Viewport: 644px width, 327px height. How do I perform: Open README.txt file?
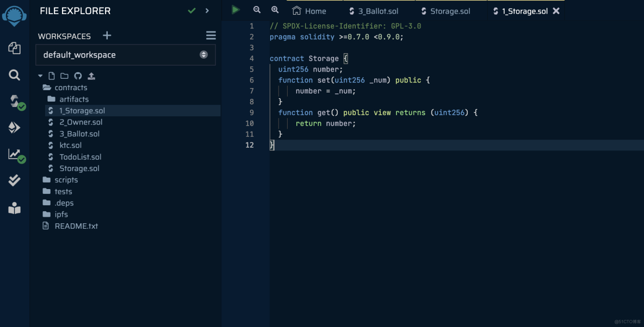tap(70, 226)
